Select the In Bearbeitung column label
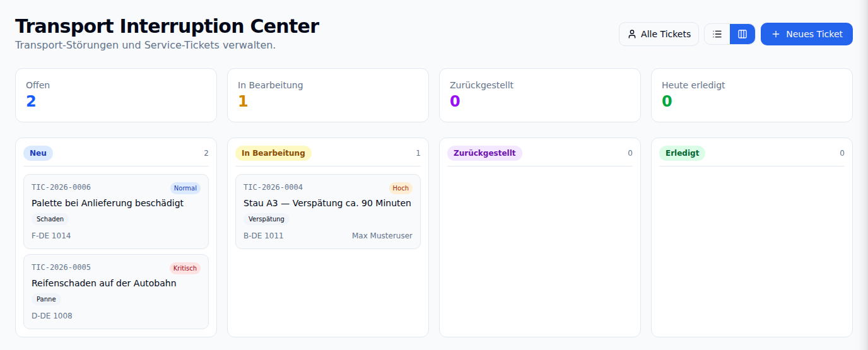This screenshot has height=350, width=868. 274,153
